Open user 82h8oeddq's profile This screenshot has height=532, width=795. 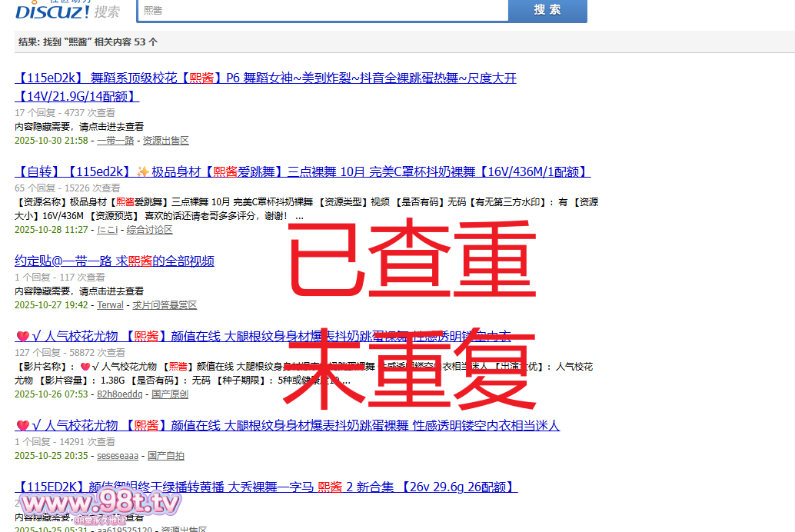click(x=119, y=394)
